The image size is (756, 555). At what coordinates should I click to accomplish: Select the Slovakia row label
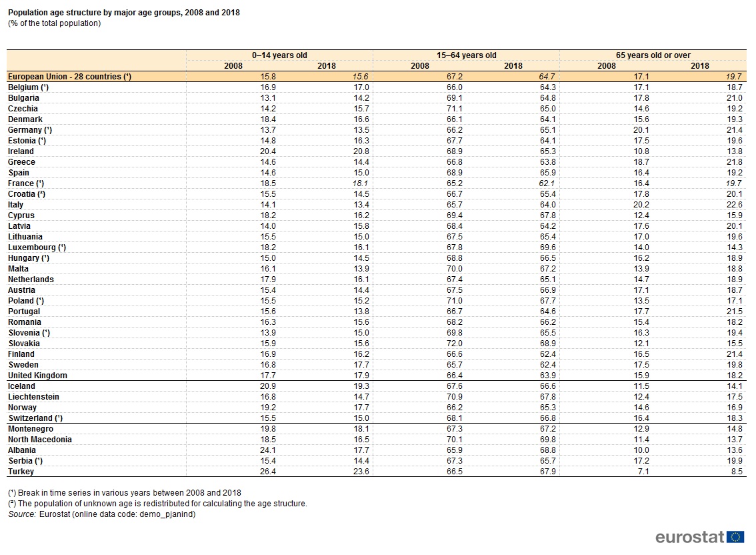pos(24,343)
